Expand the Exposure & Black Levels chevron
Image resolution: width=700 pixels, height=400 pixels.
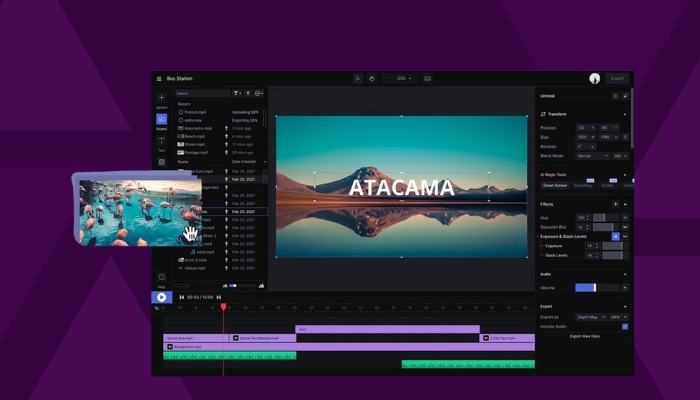(625, 236)
